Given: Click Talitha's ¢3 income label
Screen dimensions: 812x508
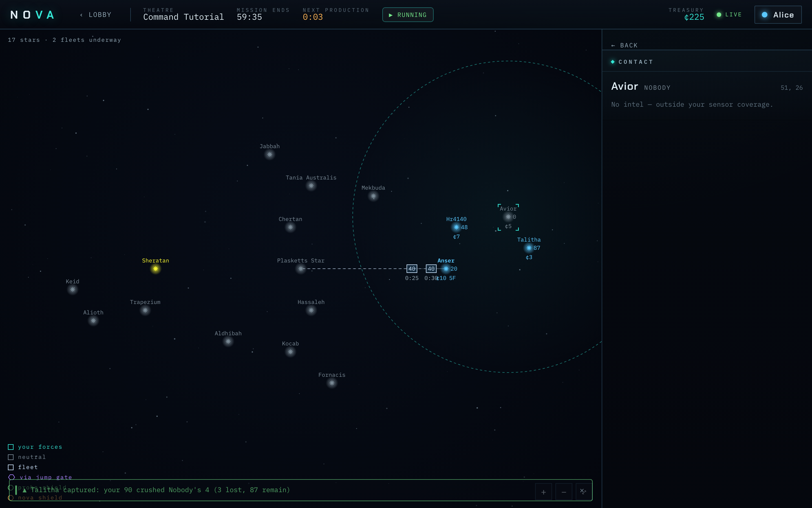Looking at the screenshot, I should (529, 257).
